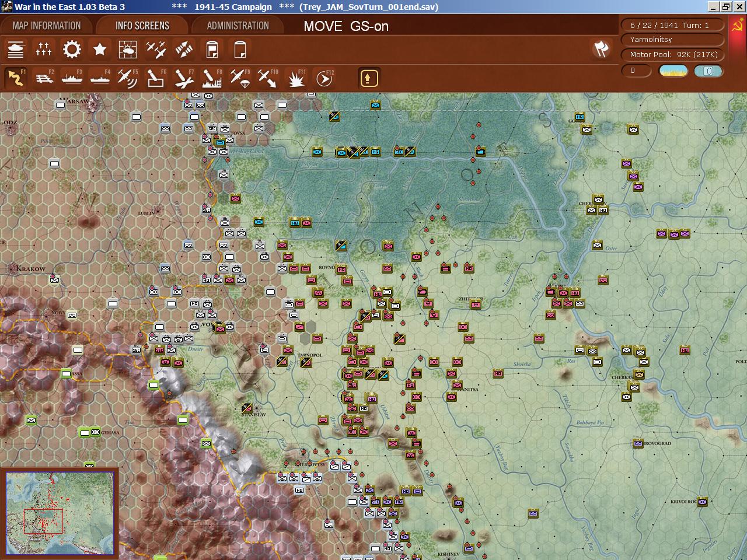
Task: Open the Order of Battle screen icon
Action: point(16,50)
